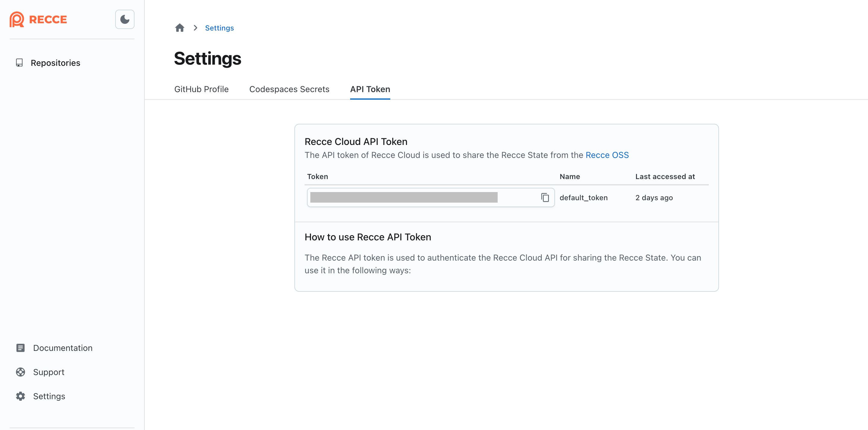This screenshot has width=868, height=430.
Task: Open Repositories from the sidebar
Action: (x=55, y=63)
